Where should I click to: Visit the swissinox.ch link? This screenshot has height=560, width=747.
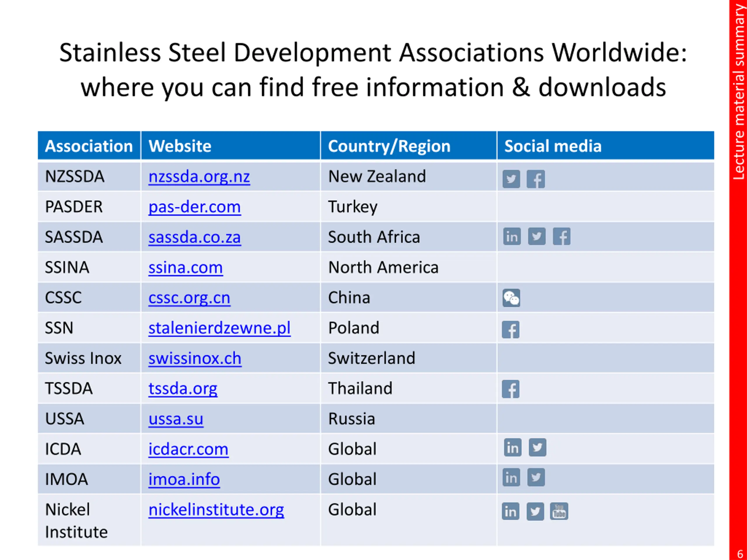(x=195, y=358)
